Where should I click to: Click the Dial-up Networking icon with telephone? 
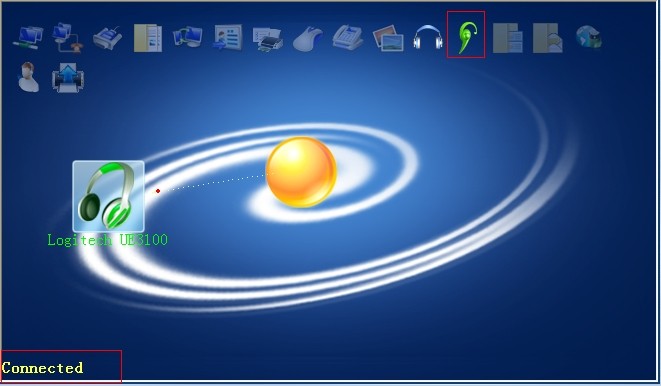(67, 38)
